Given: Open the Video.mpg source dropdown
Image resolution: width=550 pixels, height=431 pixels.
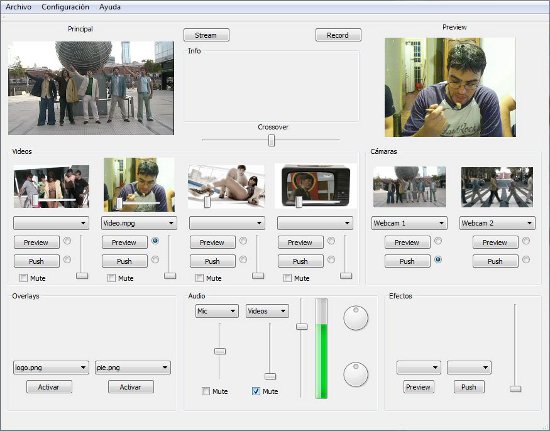Looking at the screenshot, I should 139,223.
